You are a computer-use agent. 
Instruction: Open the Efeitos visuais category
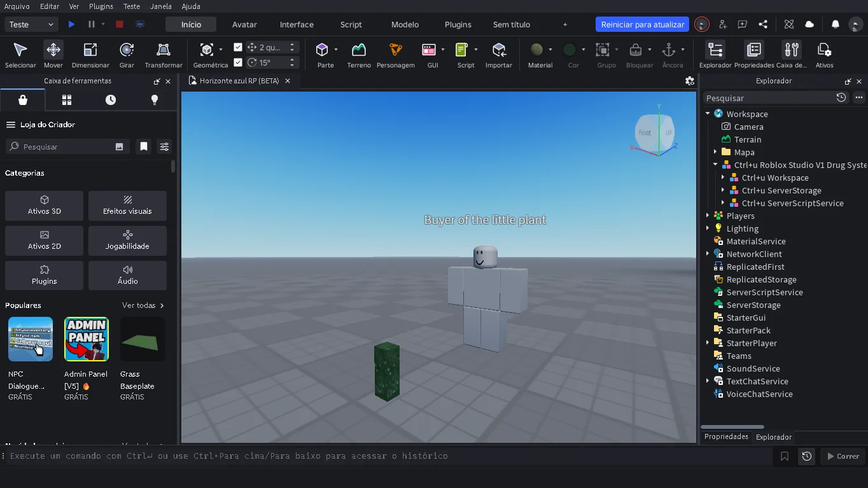127,206
